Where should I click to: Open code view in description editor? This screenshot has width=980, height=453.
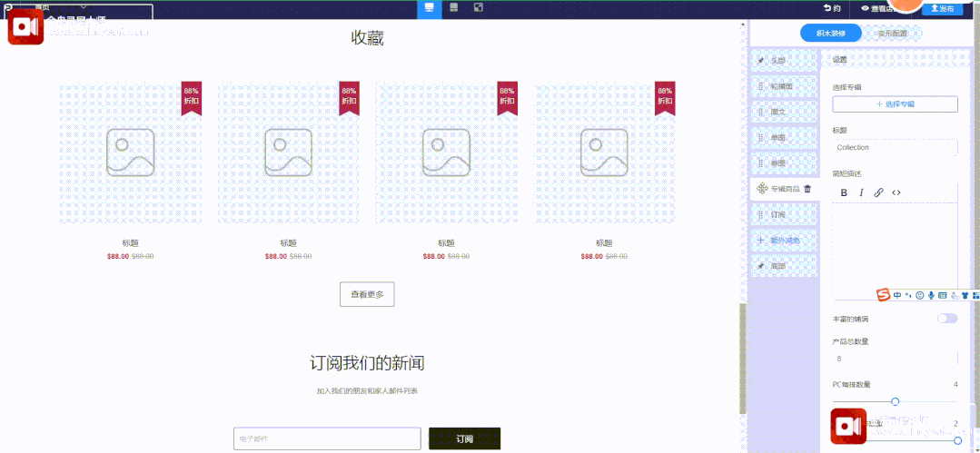pos(896,192)
